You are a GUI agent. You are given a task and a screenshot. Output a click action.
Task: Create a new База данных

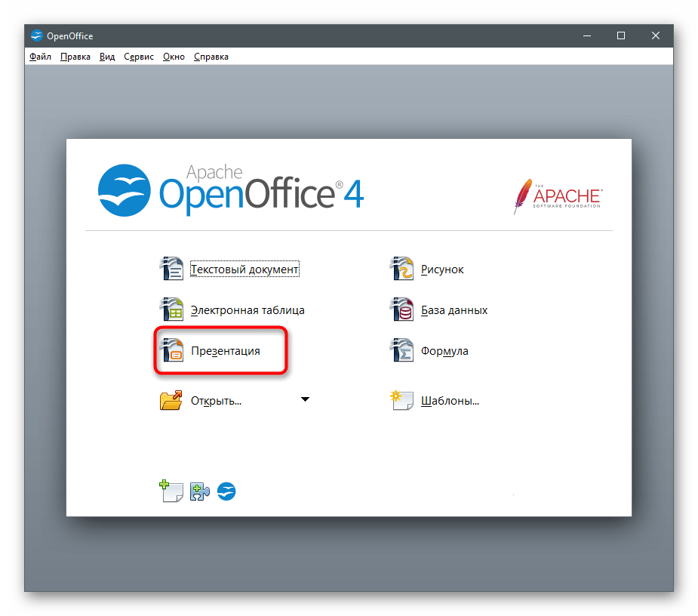click(x=454, y=310)
